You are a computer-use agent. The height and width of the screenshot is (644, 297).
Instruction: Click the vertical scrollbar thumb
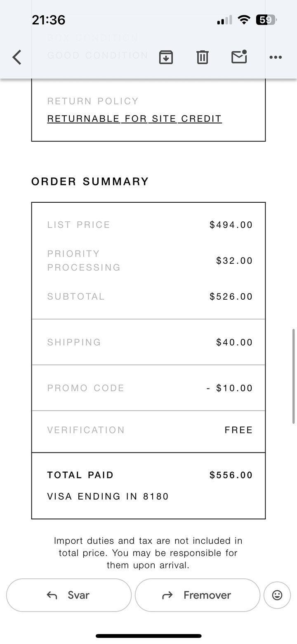tap(293, 376)
